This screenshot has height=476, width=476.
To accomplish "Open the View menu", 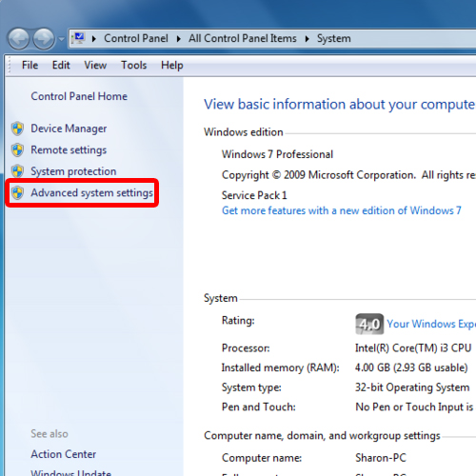I will click(95, 65).
